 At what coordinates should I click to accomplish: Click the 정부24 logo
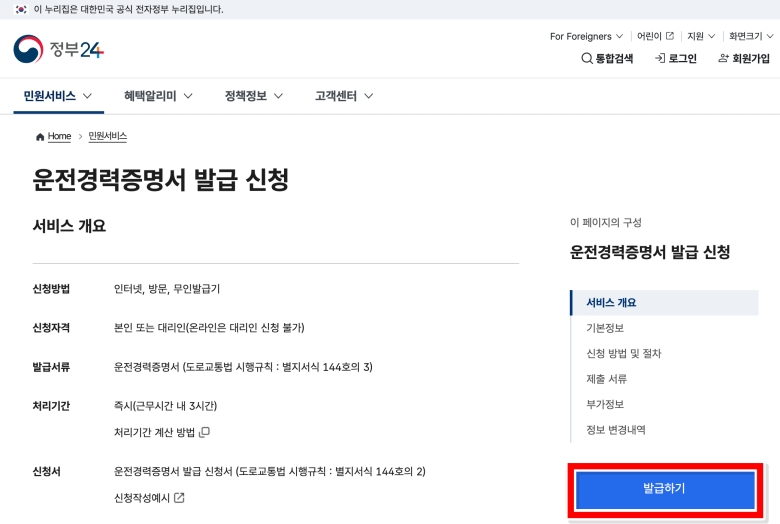click(x=59, y=49)
